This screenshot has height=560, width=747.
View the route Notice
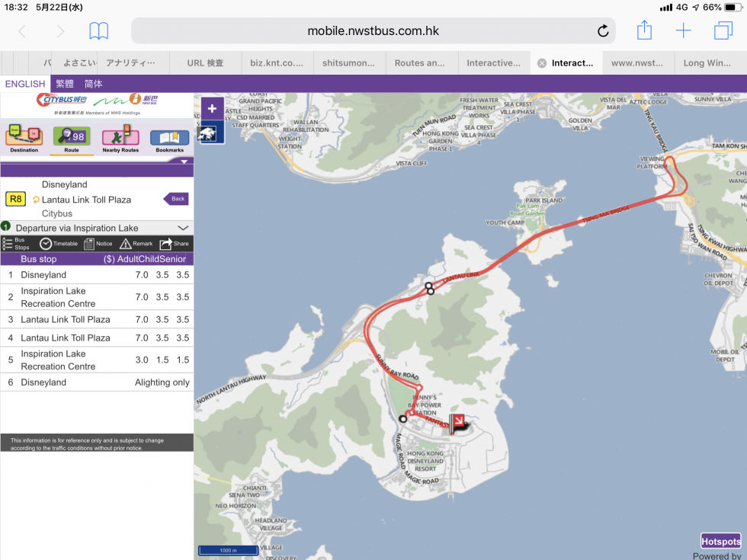coord(98,243)
